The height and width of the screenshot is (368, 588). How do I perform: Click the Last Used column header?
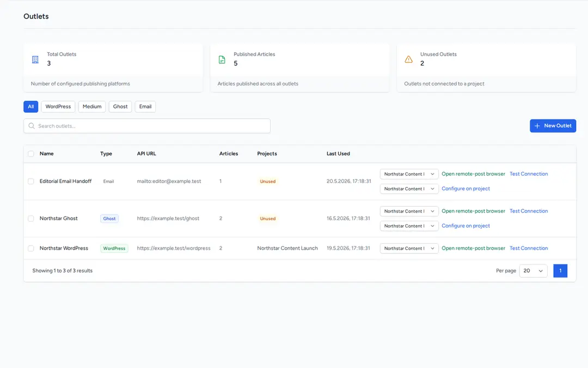[x=338, y=154]
